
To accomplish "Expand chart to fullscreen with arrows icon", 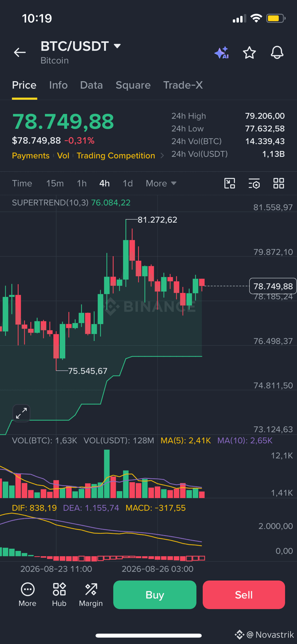I will coord(22,413).
